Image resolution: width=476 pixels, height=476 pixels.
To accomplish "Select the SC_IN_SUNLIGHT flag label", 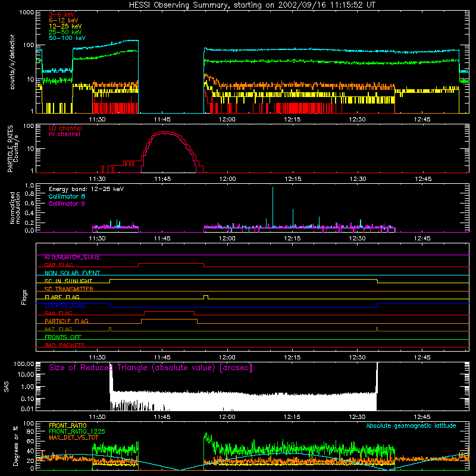I will pyautogui.click(x=68, y=281).
